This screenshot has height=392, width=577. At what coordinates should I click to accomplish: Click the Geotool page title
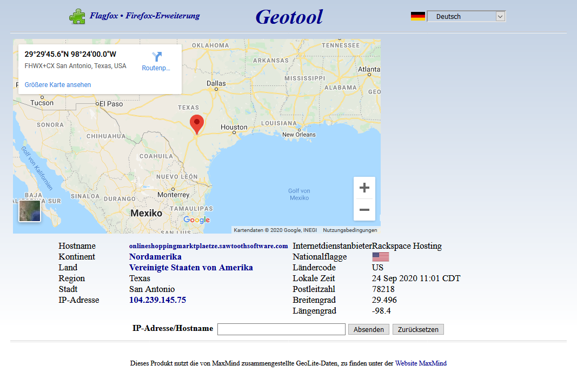pos(289,17)
